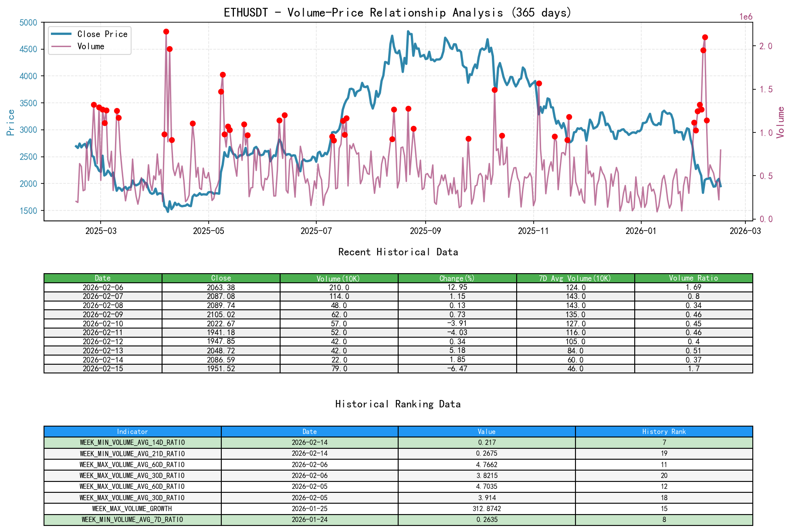
Task: Click the Change(%) column header
Action: (x=457, y=278)
